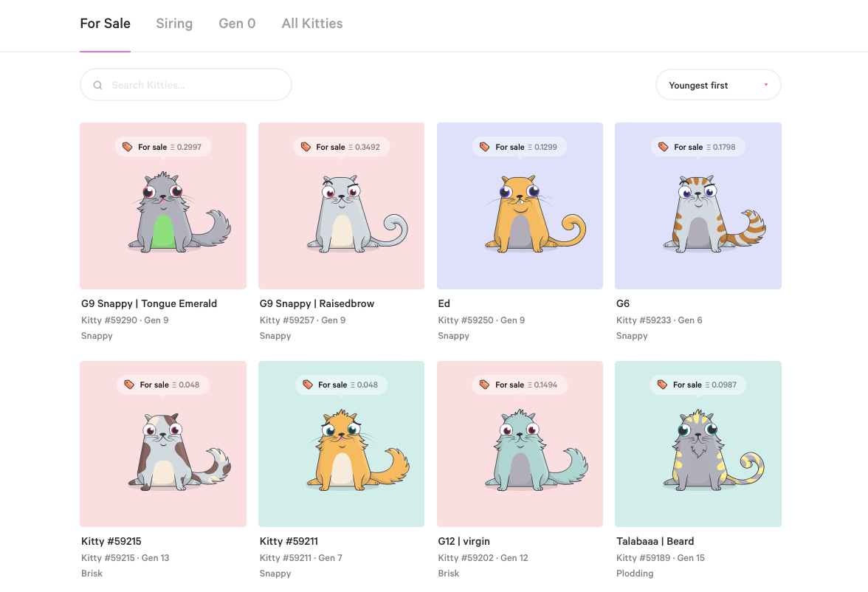Click the For sale 0.1299 price badge
The image size is (868, 592).
click(x=520, y=147)
